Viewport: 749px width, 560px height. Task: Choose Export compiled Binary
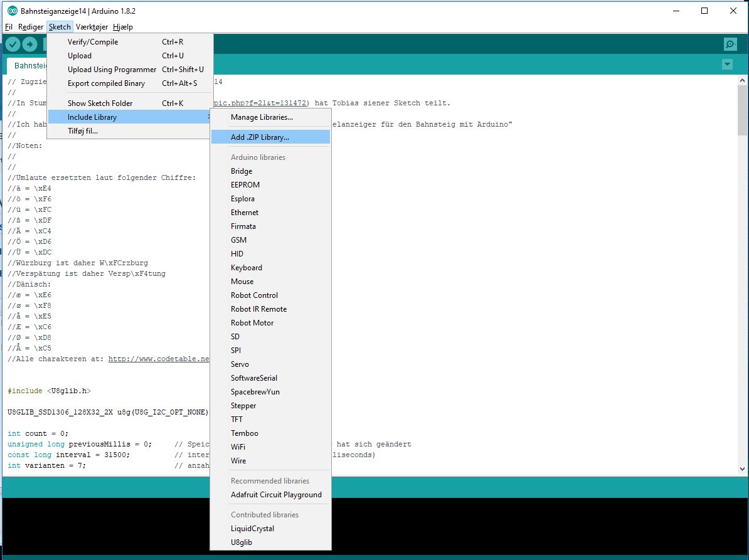[x=129, y=83]
